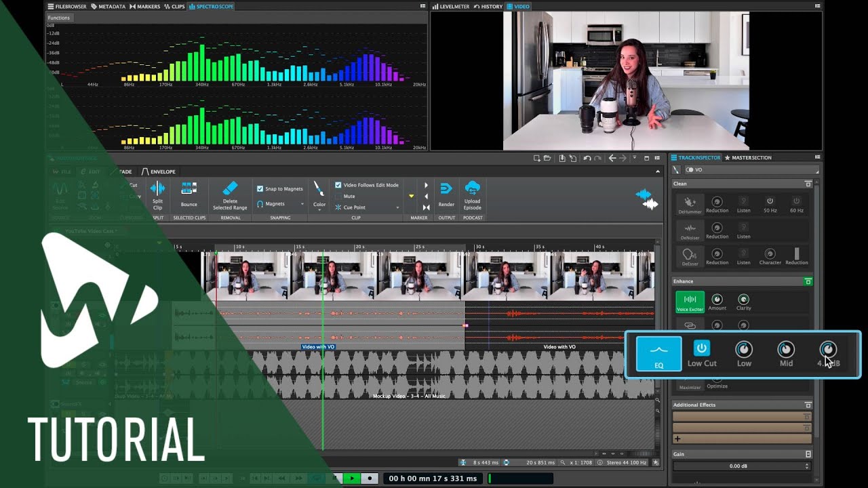
Task: Toggle the Enhance section green bypass button
Action: [808, 281]
